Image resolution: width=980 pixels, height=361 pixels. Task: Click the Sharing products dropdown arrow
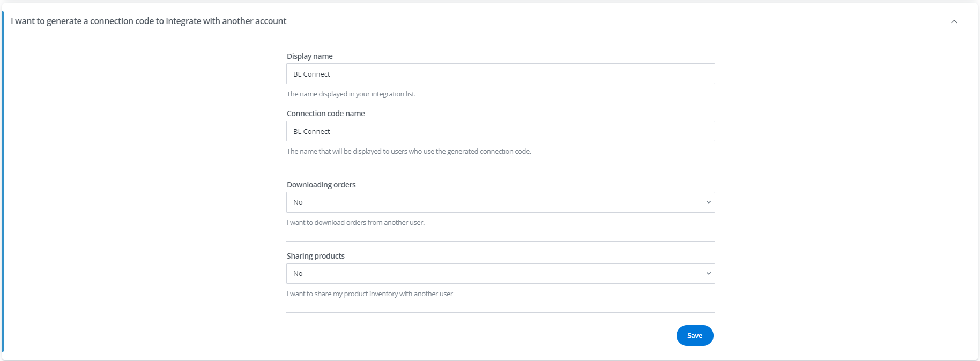708,274
